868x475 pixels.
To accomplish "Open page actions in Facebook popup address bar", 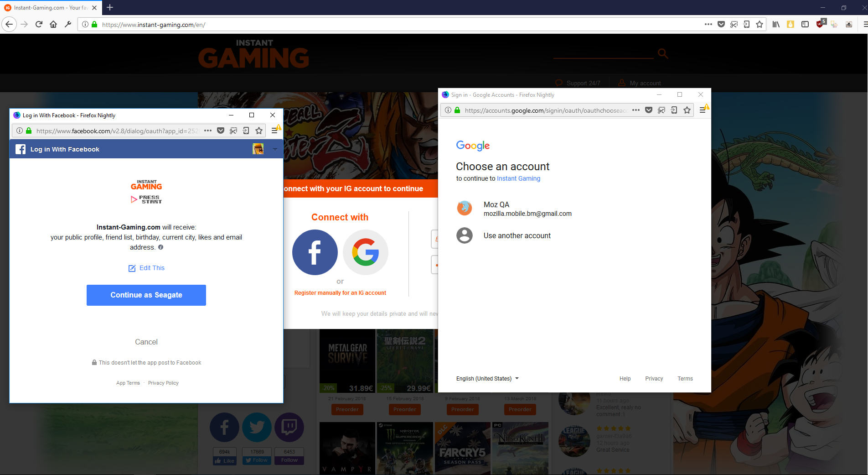I will click(208, 130).
